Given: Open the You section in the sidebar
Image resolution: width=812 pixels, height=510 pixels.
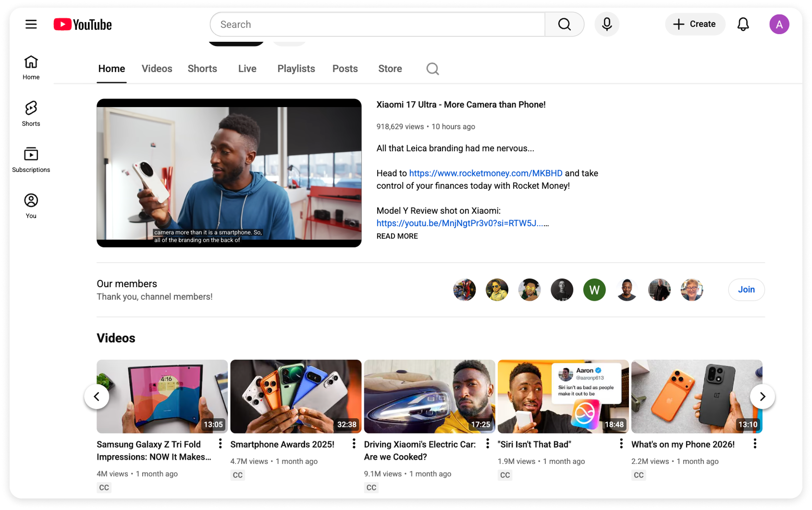Looking at the screenshot, I should [x=31, y=204].
